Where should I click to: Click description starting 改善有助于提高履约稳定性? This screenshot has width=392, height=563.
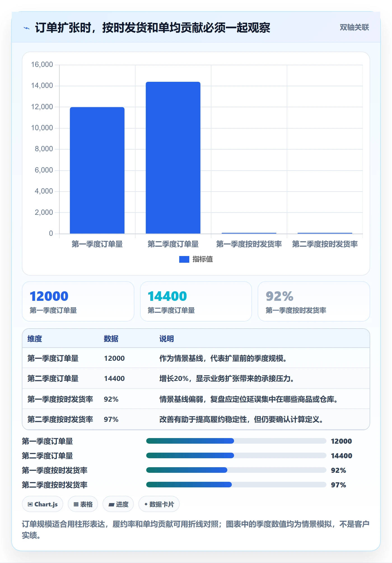[241, 419]
